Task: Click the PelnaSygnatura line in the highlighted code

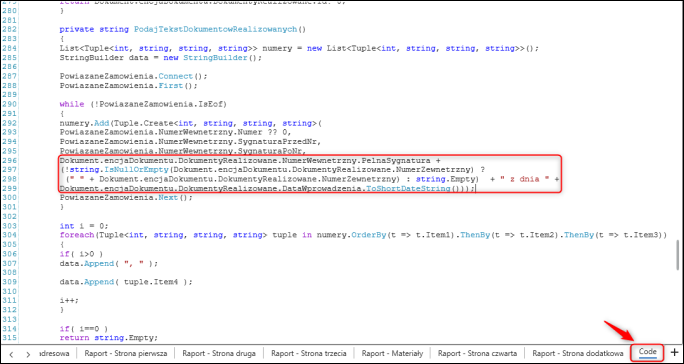Action: click(x=250, y=161)
